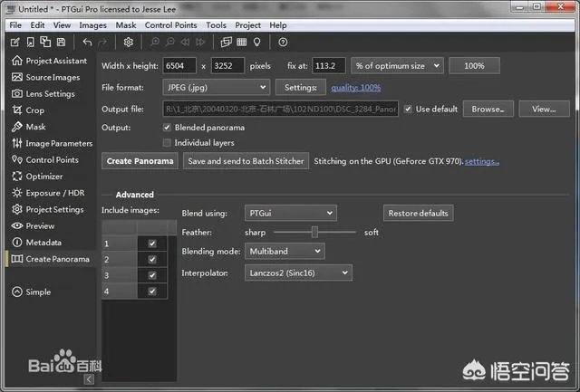Viewport: 580px width, 392px height.
Task: Click the Restore defaults button
Action: [418, 214]
